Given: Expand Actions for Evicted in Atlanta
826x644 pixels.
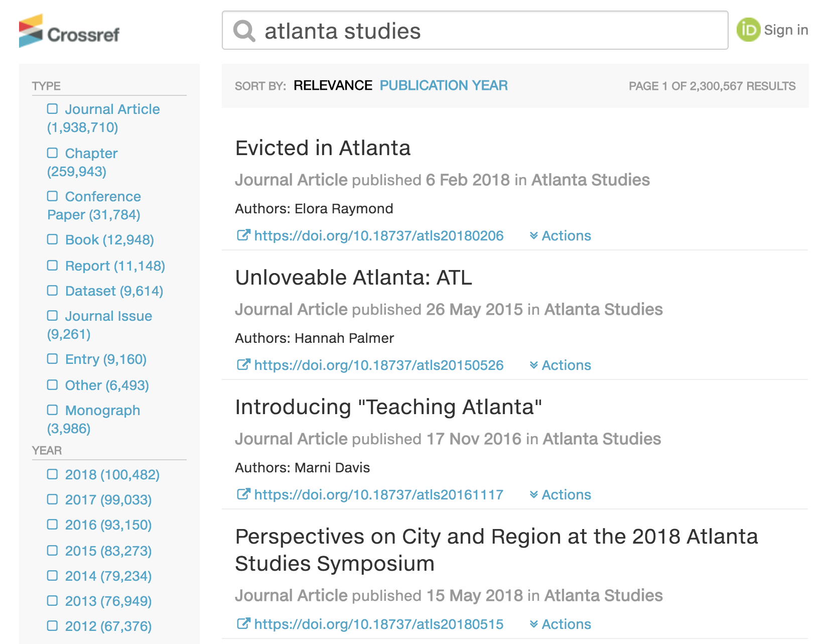Looking at the screenshot, I should click(x=560, y=235).
